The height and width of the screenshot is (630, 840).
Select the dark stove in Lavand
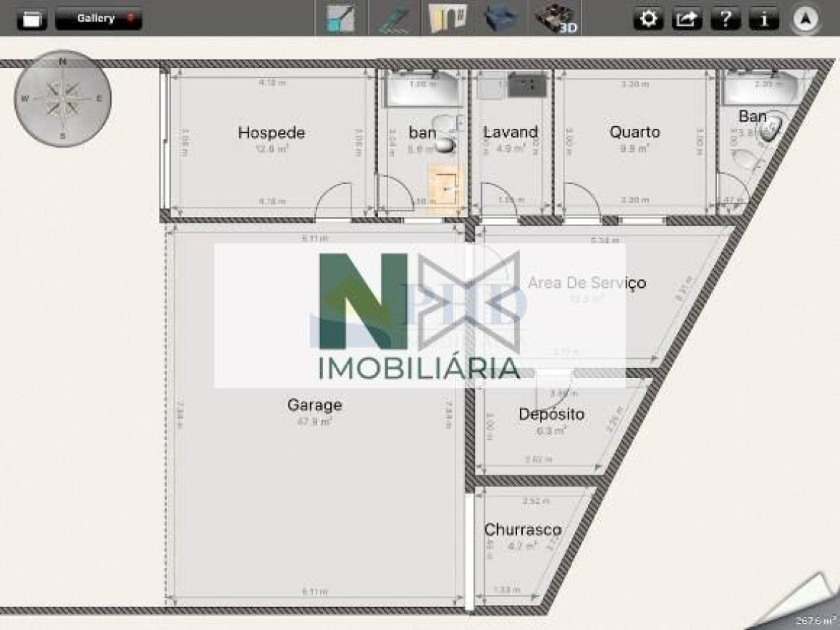[527, 84]
